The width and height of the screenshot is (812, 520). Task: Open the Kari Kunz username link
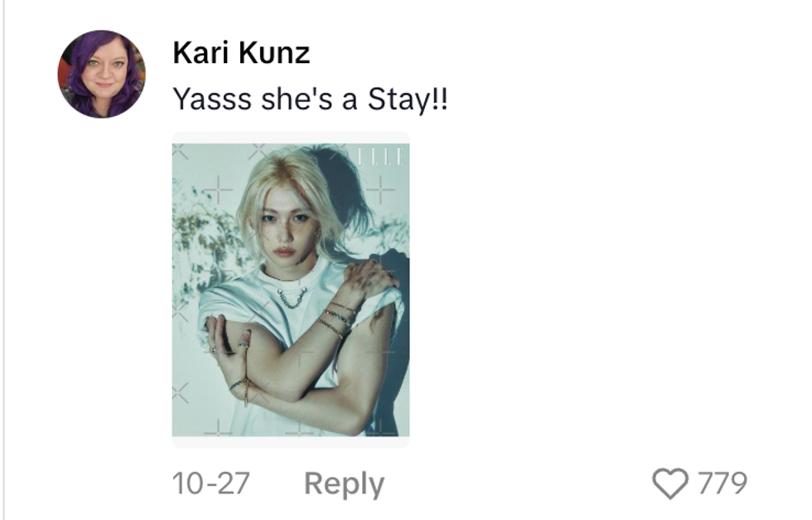(241, 53)
